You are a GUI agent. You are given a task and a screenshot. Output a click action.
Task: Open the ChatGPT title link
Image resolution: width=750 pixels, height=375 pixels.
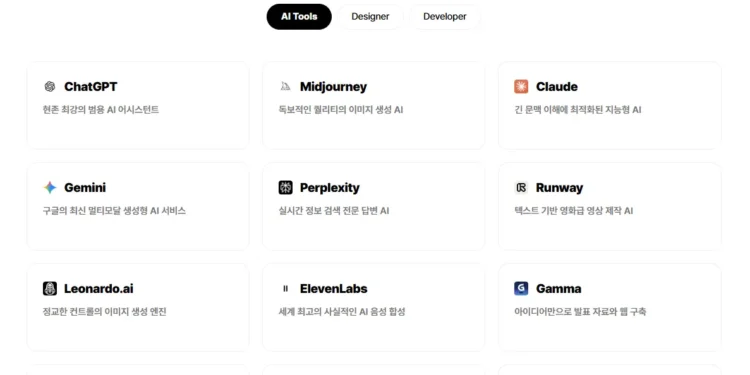91,87
